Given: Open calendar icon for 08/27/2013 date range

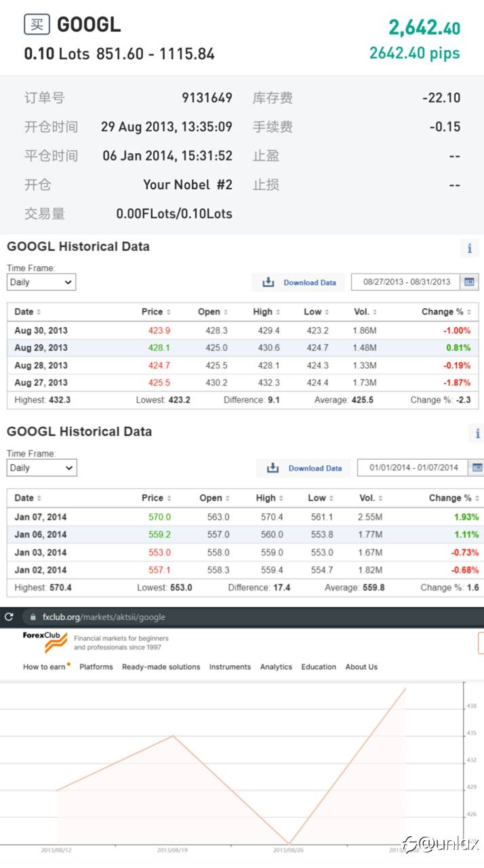Looking at the screenshot, I should pos(469,282).
